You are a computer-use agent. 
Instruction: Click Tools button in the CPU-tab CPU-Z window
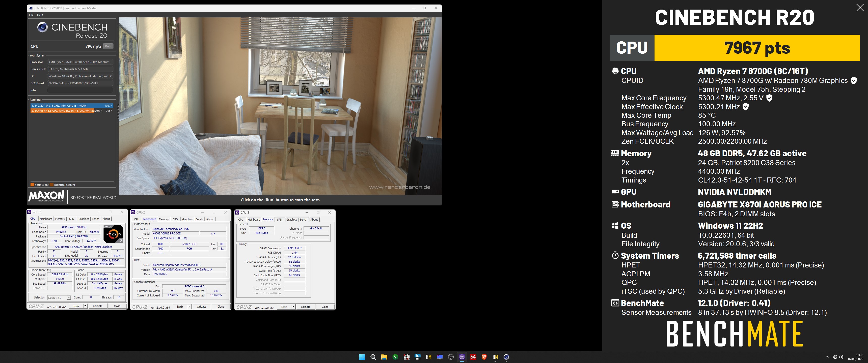coord(76,306)
